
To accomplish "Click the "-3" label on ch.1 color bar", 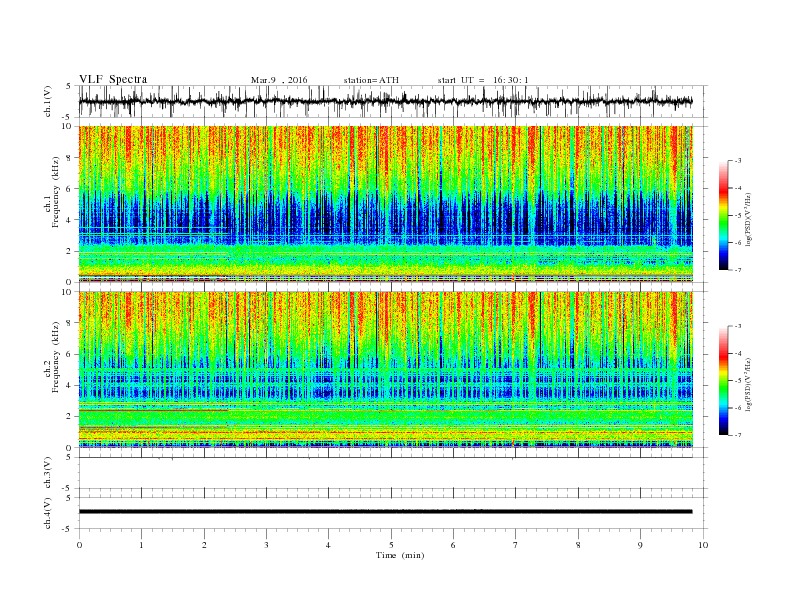I will (738, 161).
